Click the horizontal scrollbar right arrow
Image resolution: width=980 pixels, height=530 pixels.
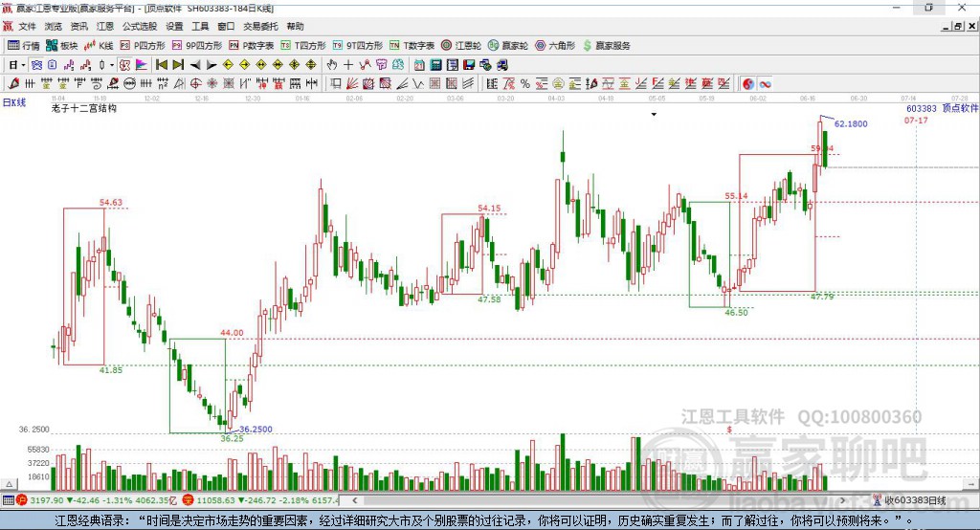click(842, 500)
